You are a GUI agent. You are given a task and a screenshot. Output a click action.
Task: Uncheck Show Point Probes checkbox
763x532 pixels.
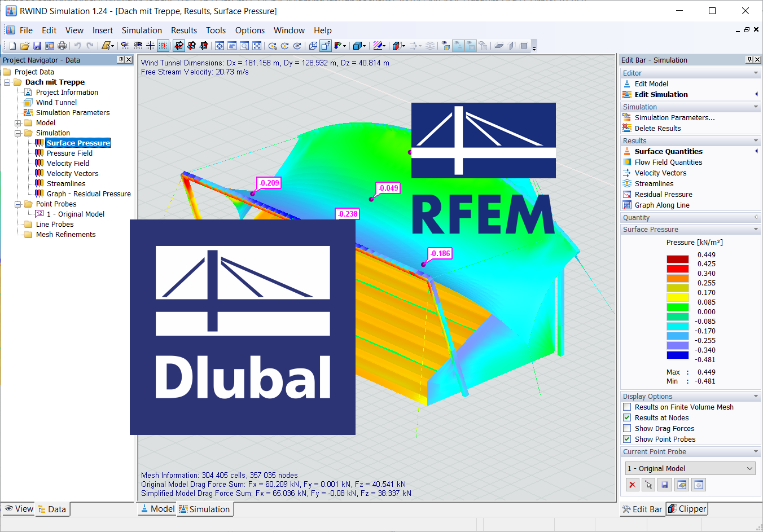click(627, 439)
